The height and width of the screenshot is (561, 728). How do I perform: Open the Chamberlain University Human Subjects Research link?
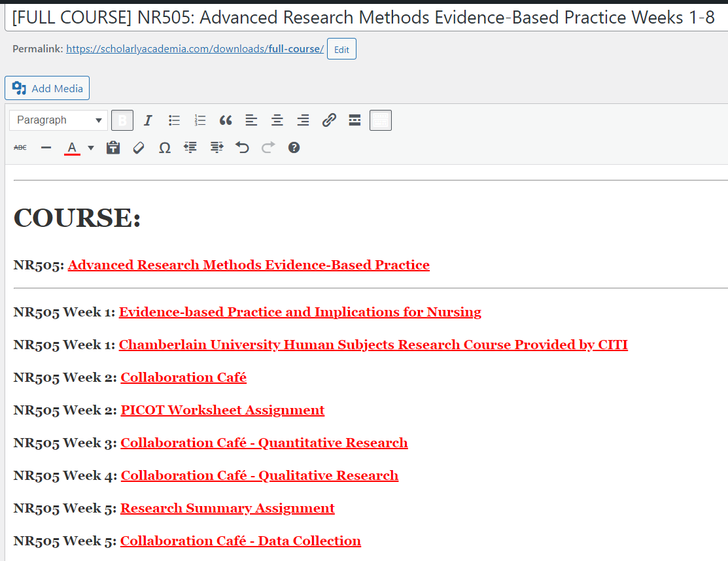coord(373,345)
